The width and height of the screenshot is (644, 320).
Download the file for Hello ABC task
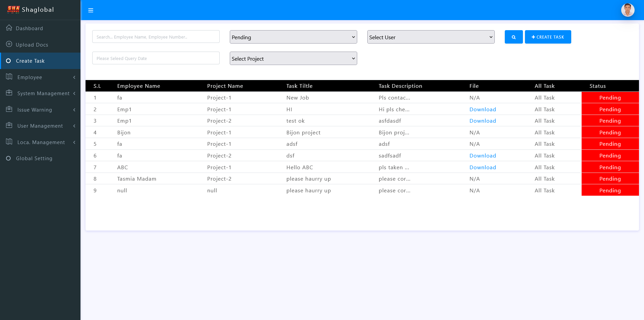[x=482, y=167]
